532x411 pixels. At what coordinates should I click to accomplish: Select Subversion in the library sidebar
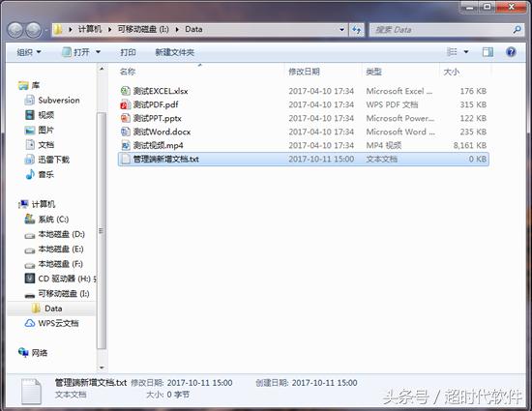point(52,100)
